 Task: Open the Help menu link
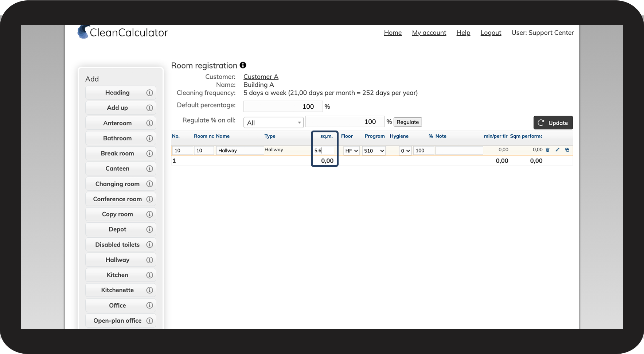(463, 33)
